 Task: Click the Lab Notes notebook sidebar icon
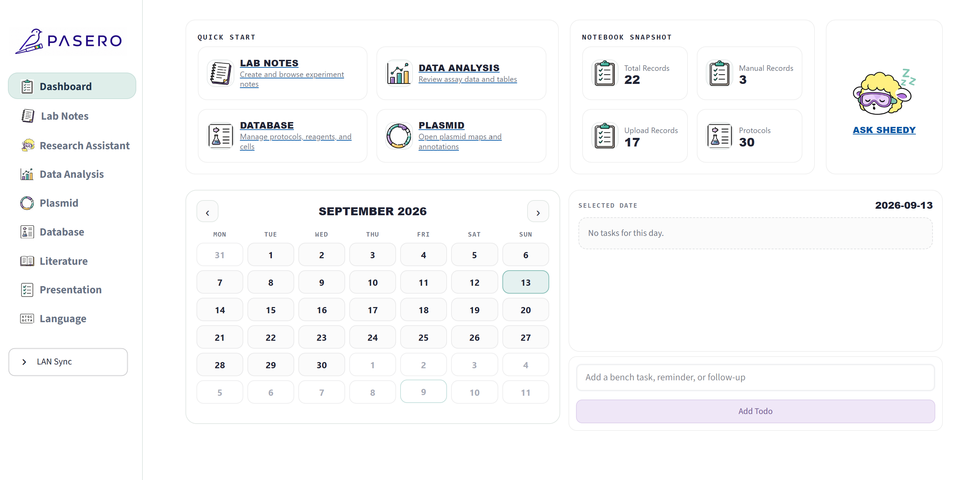(x=28, y=116)
